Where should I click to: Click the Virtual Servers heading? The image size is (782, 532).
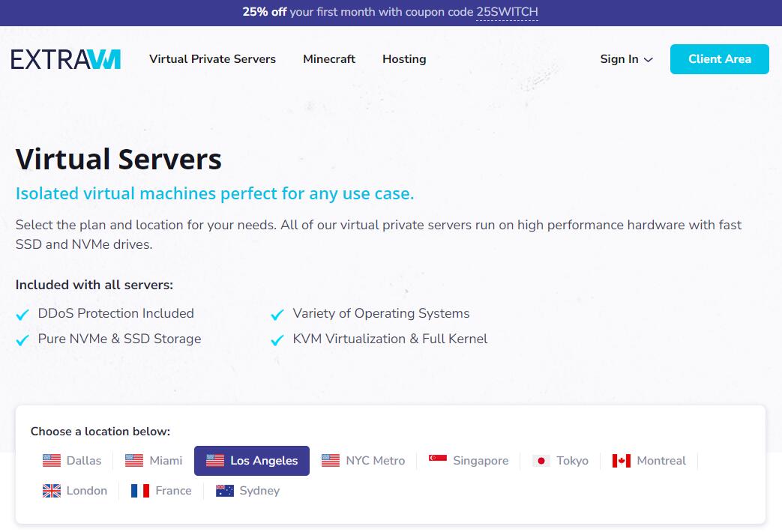click(118, 159)
